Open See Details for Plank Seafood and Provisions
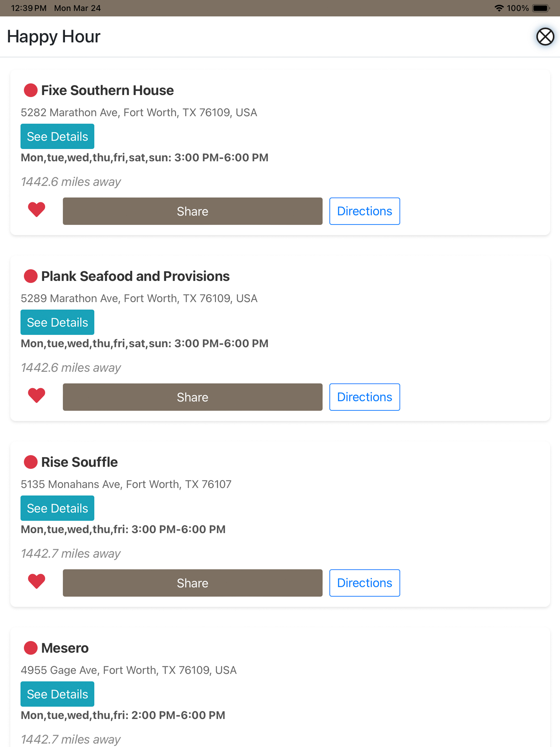The width and height of the screenshot is (560, 747). [x=57, y=322]
